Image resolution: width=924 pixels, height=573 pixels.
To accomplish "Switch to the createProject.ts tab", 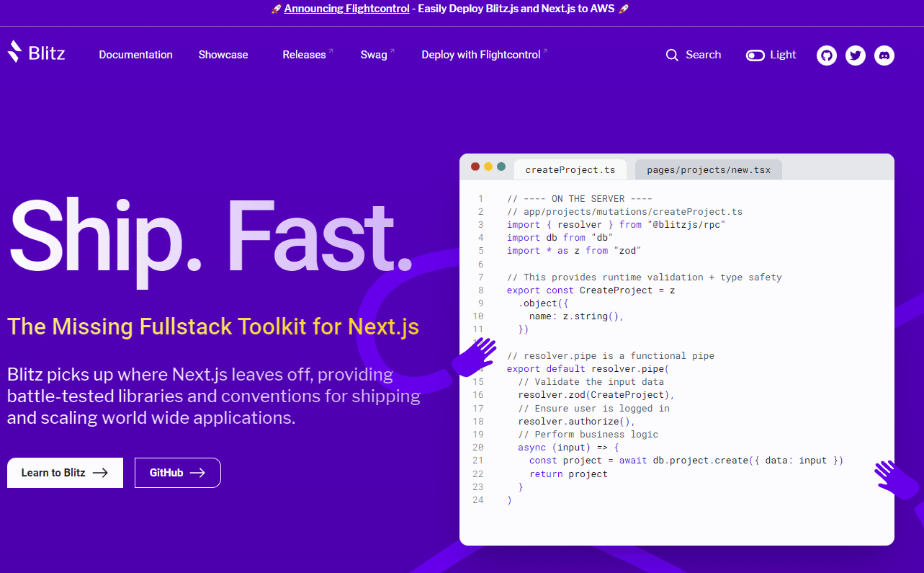I will tap(570, 169).
